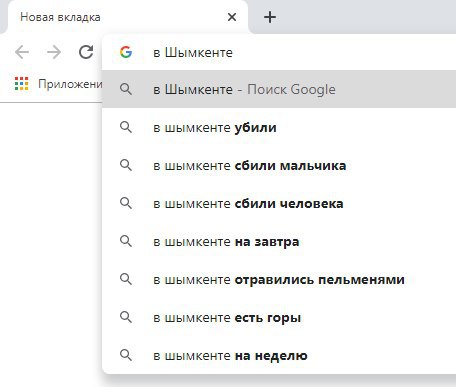
Task: Click the address bar text 'в Шымкенте'
Action: (x=193, y=52)
